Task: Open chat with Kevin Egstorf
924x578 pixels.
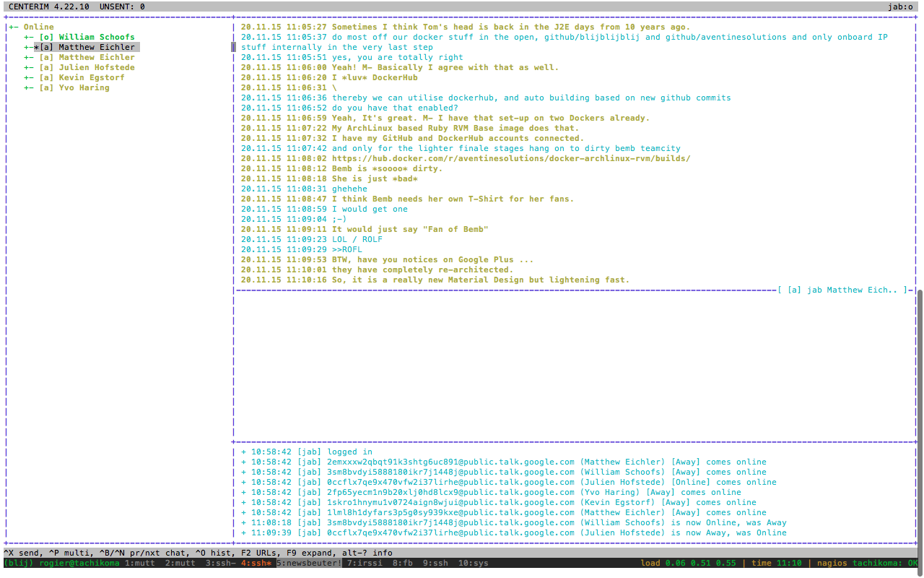Action: (x=82, y=77)
